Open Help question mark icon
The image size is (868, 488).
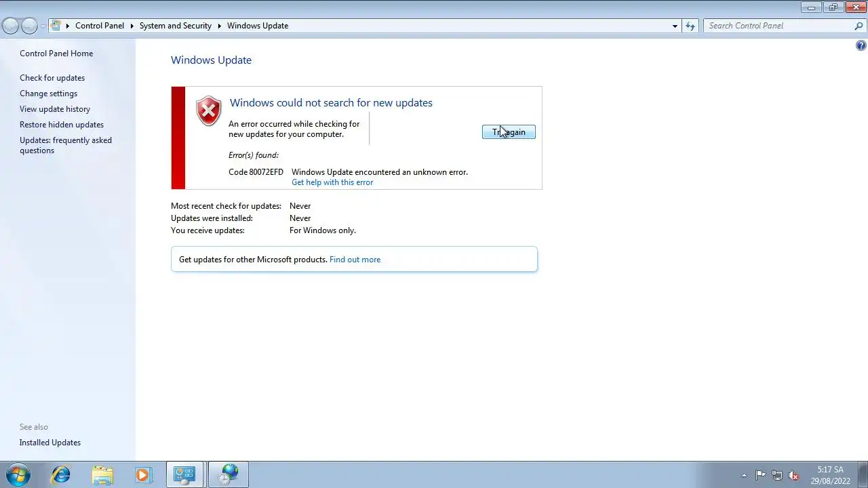pos(861,46)
